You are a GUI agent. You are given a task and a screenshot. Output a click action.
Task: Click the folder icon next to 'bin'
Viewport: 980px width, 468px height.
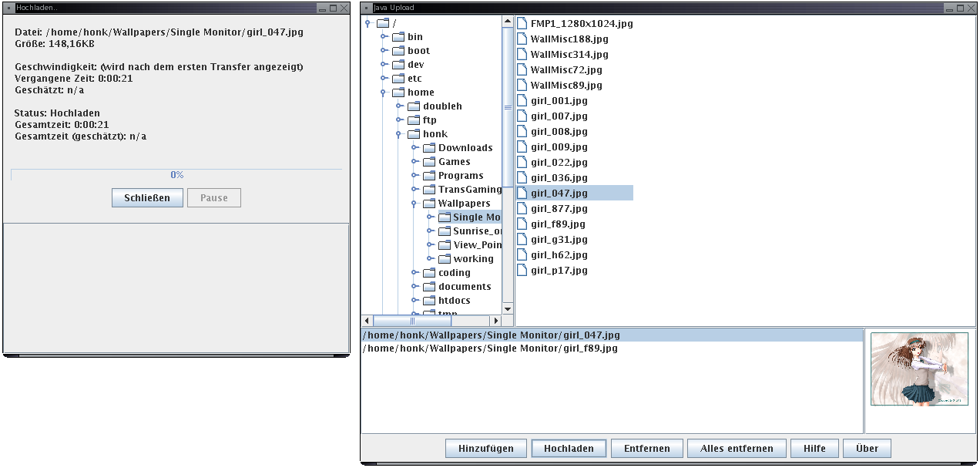click(398, 37)
